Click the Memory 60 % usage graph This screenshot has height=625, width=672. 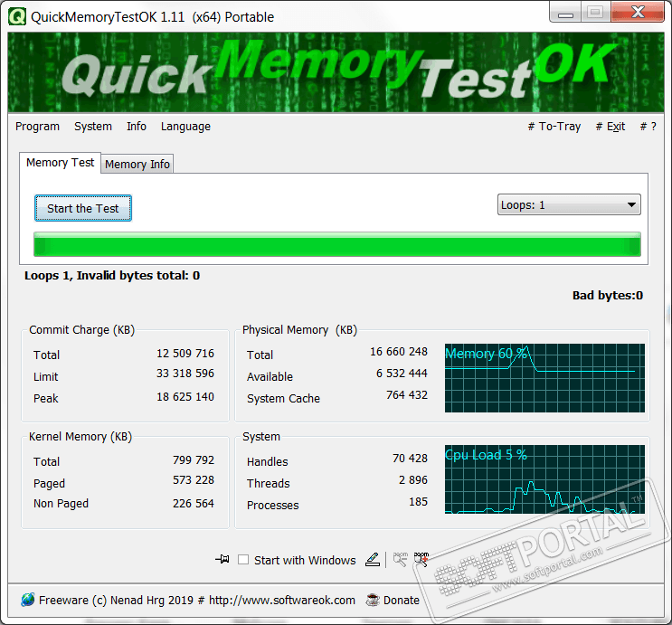544,378
